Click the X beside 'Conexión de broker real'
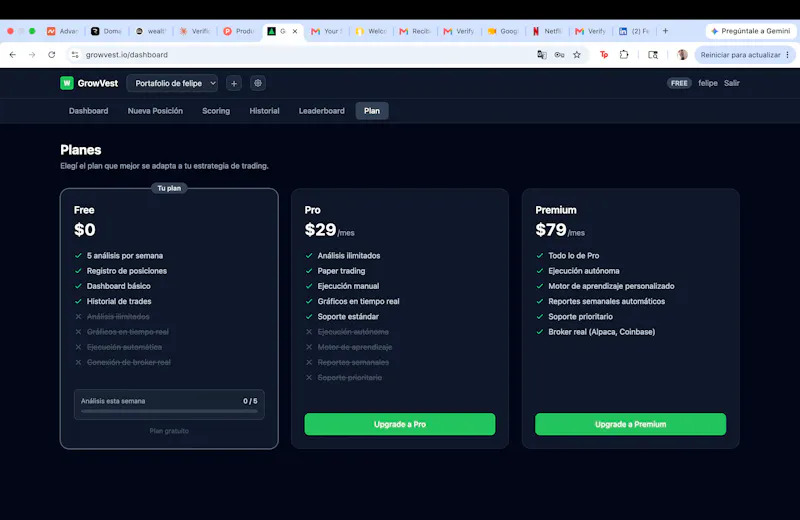 pyautogui.click(x=78, y=362)
